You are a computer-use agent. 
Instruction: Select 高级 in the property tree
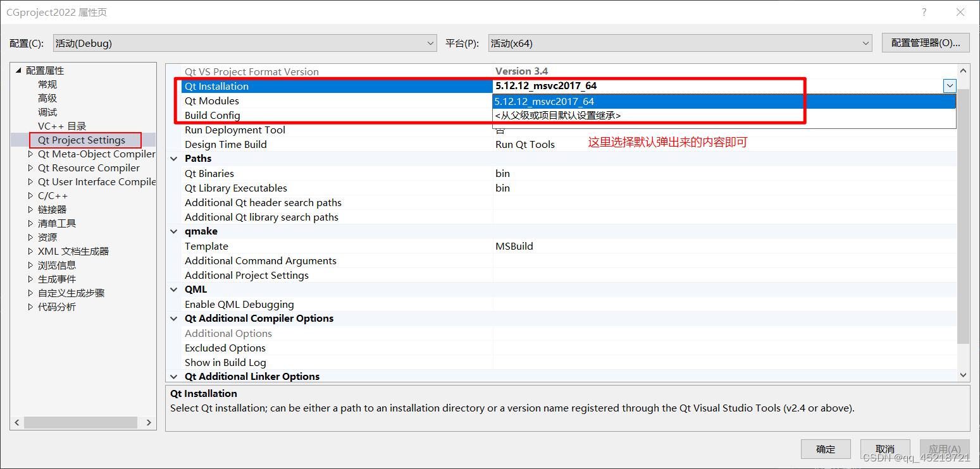47,99
